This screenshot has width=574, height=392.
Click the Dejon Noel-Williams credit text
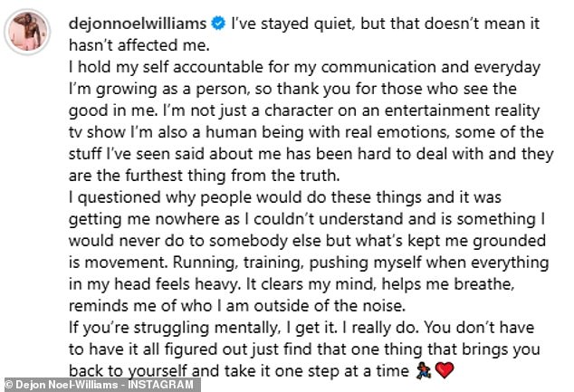click(67, 385)
